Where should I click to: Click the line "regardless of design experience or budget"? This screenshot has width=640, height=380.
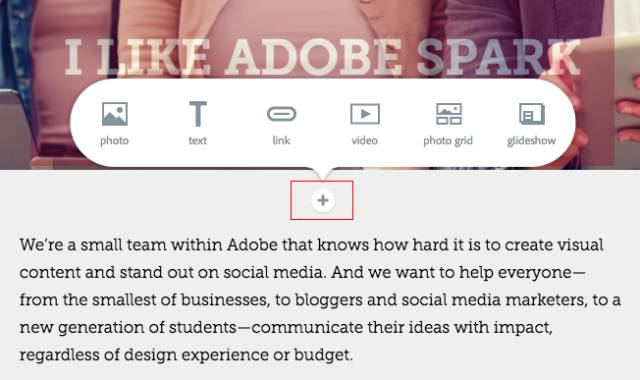[186, 355]
